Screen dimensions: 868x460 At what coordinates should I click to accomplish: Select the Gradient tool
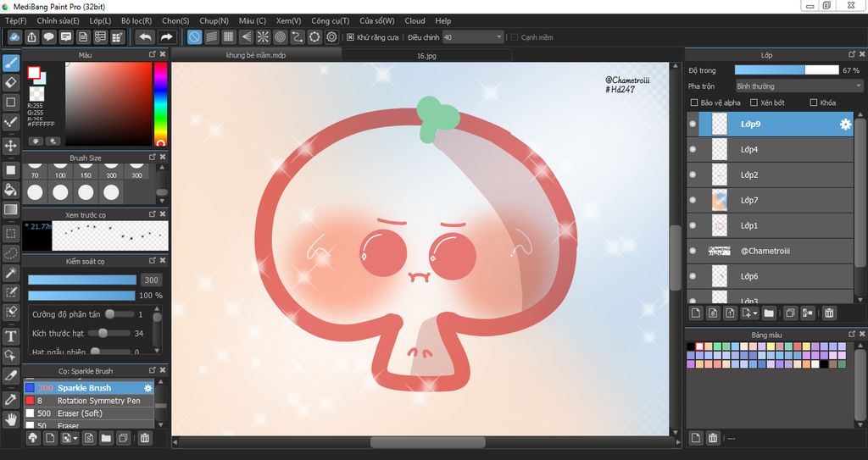coord(10,210)
